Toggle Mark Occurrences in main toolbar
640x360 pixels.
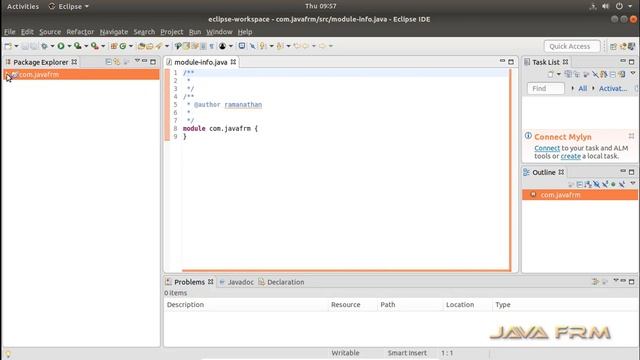click(x=187, y=46)
